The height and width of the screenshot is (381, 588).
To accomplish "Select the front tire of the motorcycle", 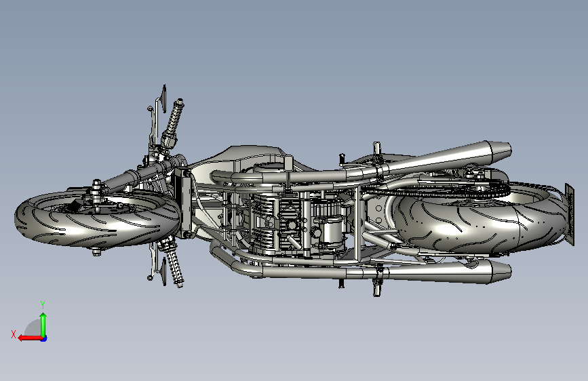I will 97,218.
